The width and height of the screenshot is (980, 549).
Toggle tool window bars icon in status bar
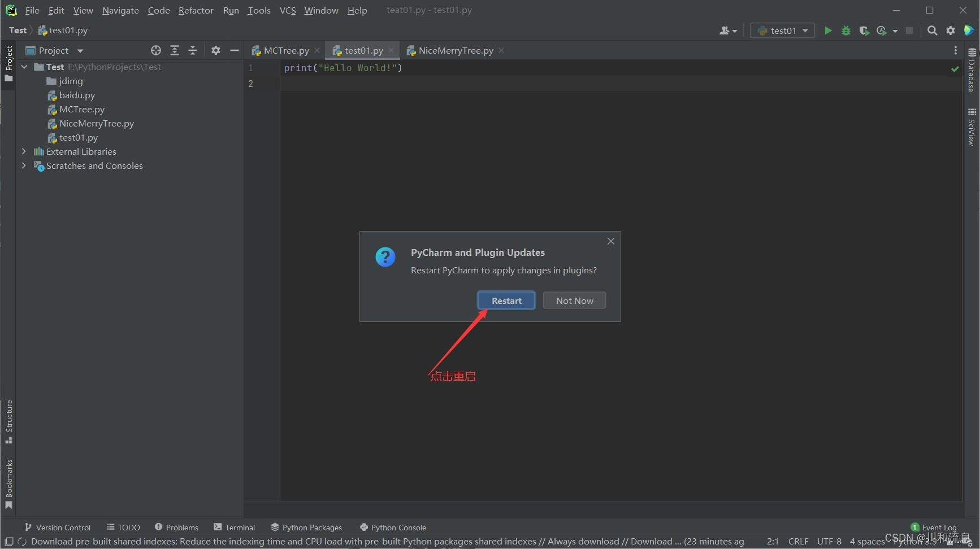pos(9,541)
